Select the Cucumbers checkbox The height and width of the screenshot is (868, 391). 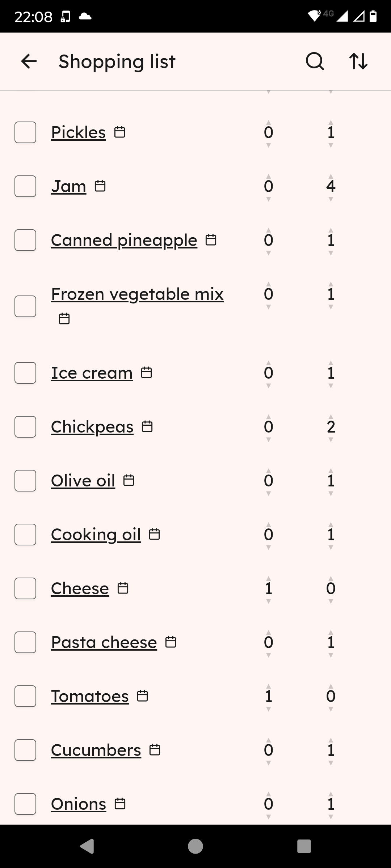(x=25, y=750)
